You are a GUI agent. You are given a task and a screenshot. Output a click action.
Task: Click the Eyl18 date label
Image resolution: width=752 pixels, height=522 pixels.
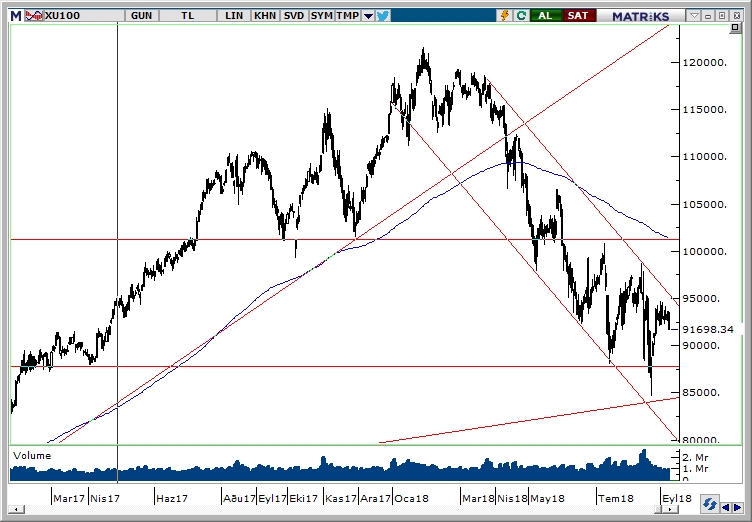(677, 498)
